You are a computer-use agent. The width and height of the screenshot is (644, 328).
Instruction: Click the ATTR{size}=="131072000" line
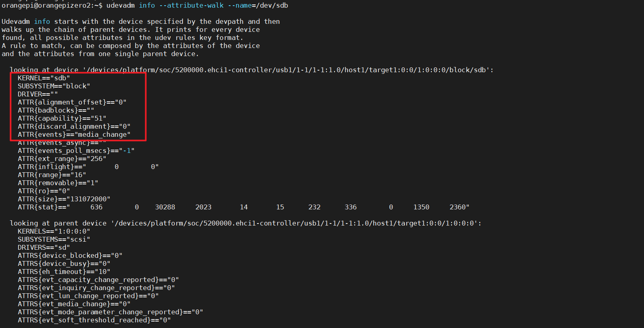click(x=64, y=199)
